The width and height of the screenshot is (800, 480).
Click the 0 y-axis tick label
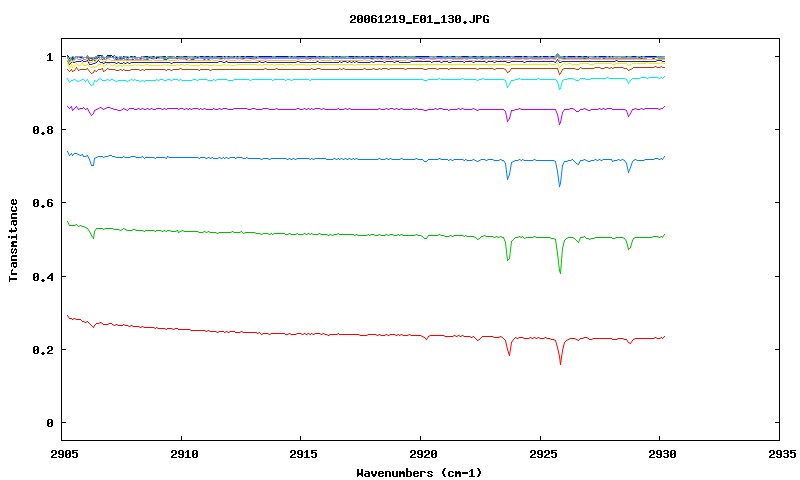point(49,423)
